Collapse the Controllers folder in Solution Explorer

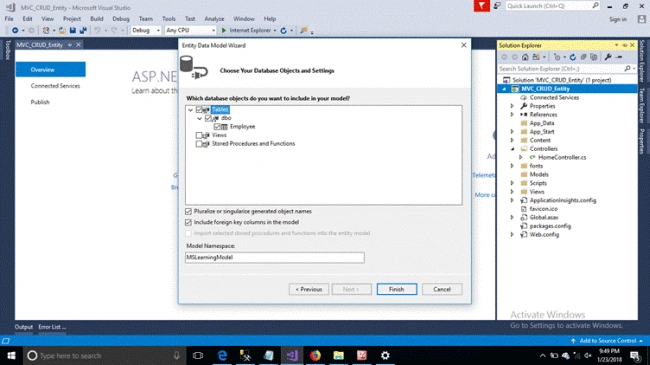512,149
